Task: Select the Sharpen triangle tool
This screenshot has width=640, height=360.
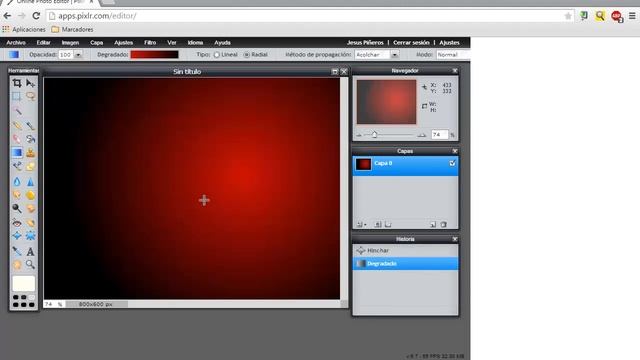Action: pos(31,182)
